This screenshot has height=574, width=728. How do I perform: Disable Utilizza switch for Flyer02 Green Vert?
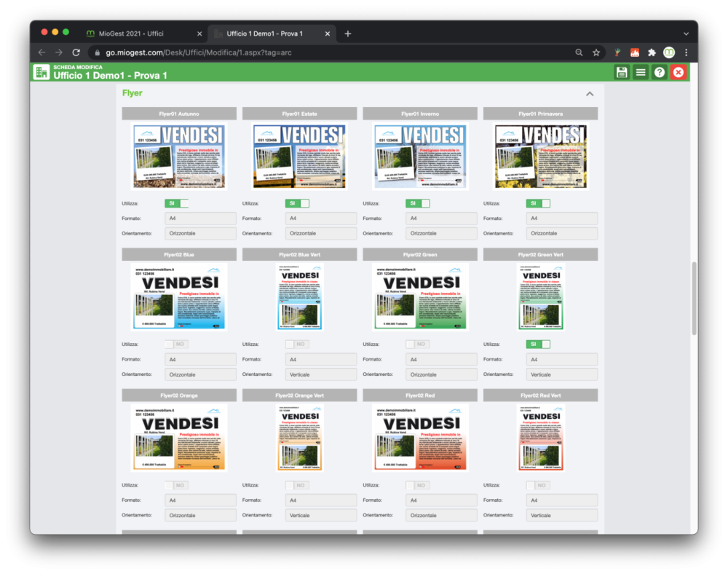point(538,344)
